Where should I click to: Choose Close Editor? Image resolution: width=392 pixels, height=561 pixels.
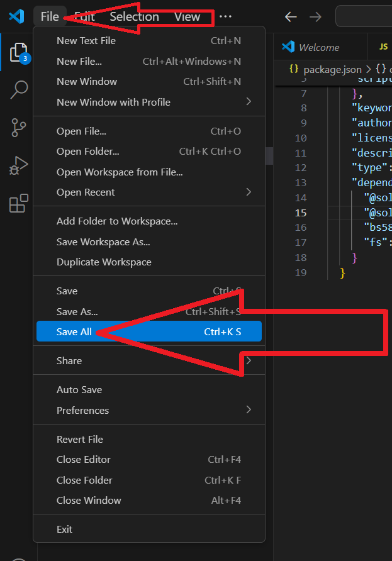[149, 460]
